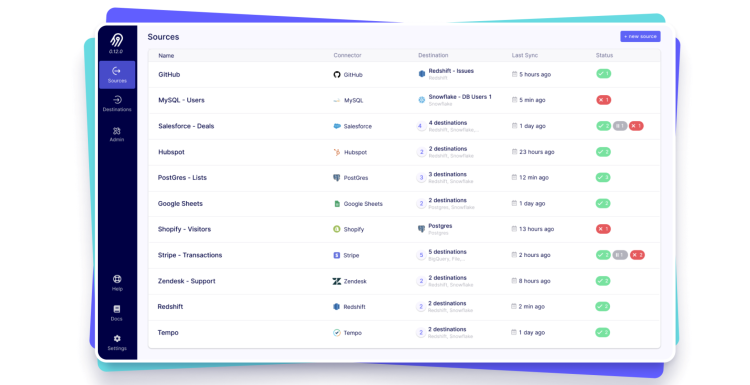The width and height of the screenshot is (750, 385).
Task: Click the Redshift connector icon
Action: click(336, 307)
